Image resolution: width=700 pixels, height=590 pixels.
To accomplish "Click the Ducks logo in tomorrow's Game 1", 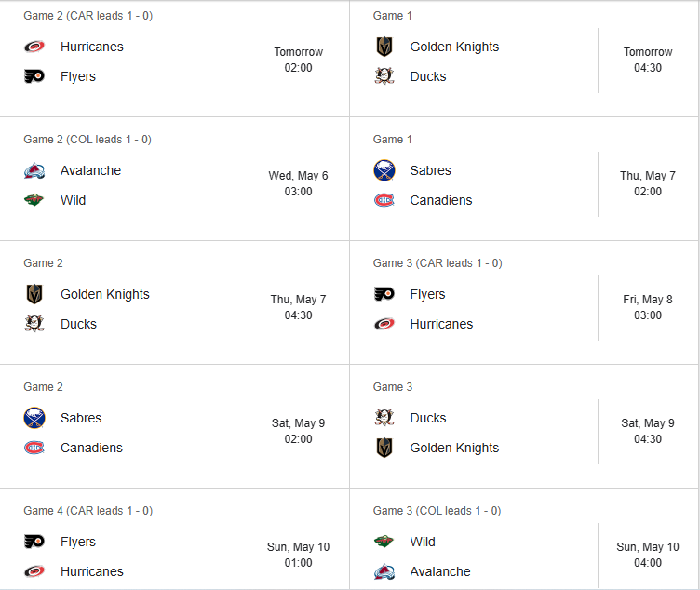I will point(384,76).
